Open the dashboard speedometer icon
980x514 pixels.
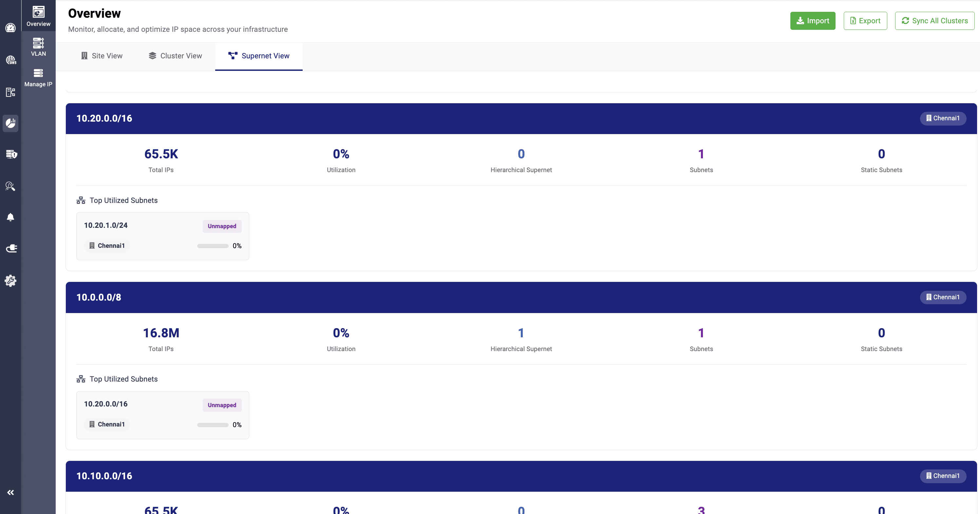(10, 28)
